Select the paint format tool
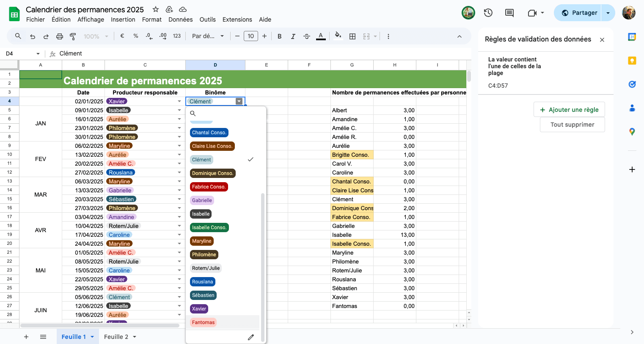Viewport: 644px width, 344px height. point(73,36)
